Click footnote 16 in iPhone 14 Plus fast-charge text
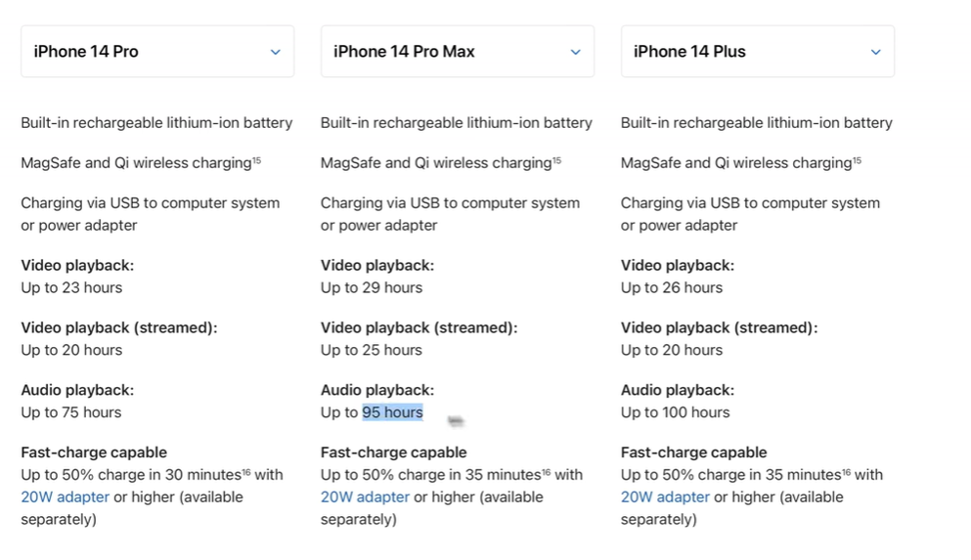Screen dimensions: 971x560 click(847, 472)
